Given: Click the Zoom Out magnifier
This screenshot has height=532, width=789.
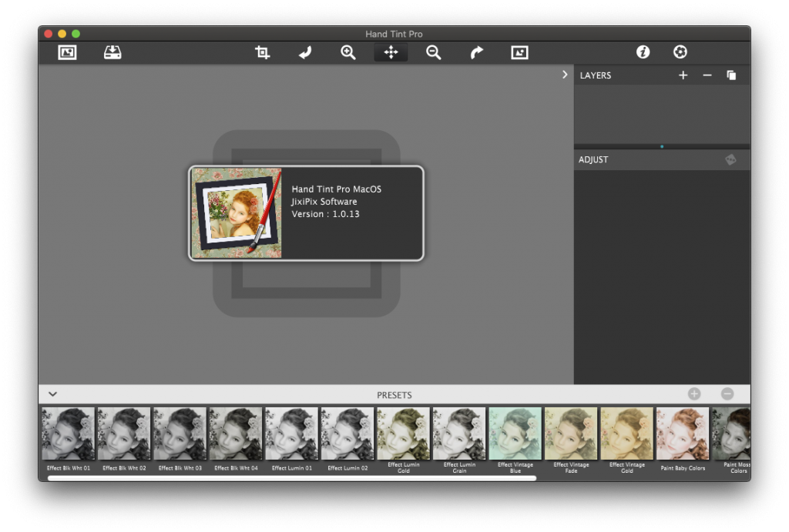Looking at the screenshot, I should [433, 52].
